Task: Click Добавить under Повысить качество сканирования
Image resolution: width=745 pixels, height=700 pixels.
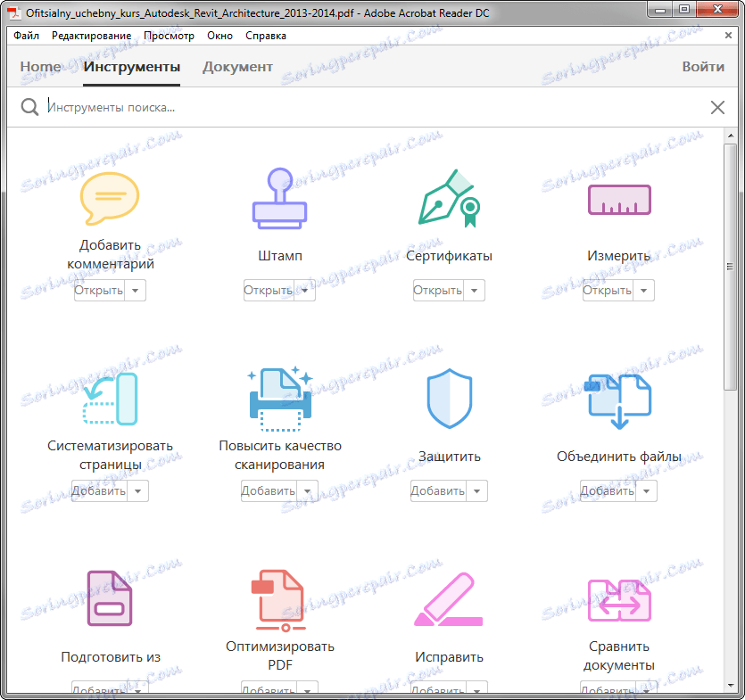Action: (x=269, y=491)
